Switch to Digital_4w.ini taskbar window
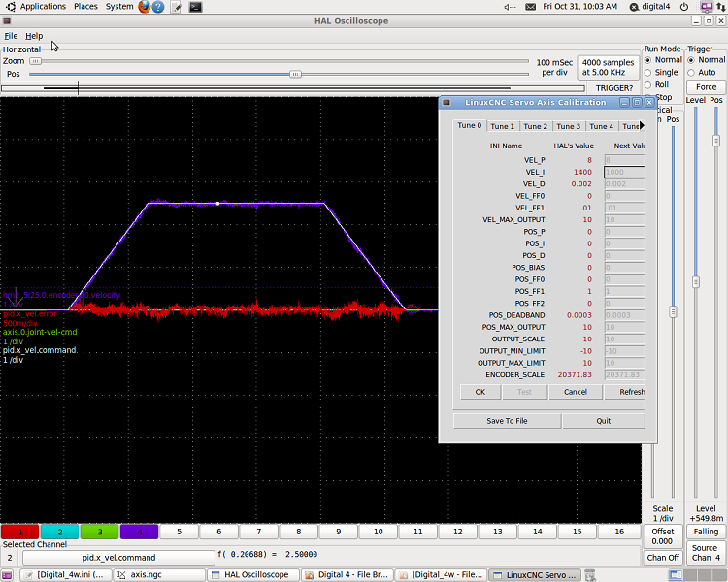This screenshot has height=582, width=728. (x=65, y=575)
